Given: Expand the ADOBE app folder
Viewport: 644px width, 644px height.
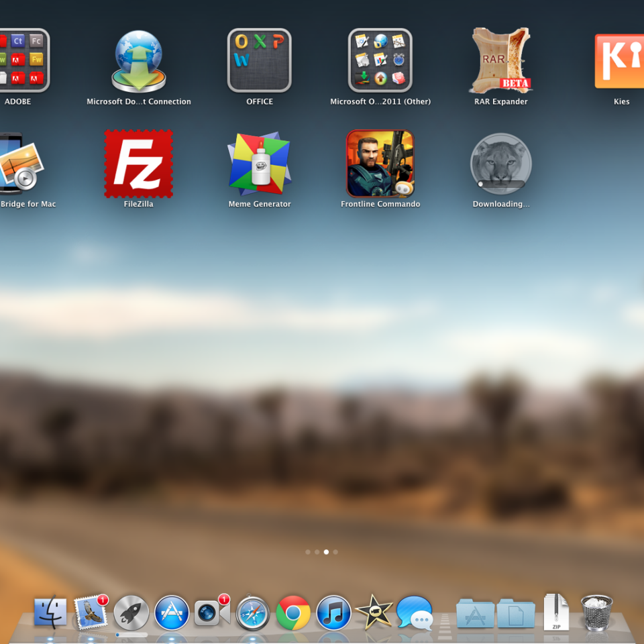Looking at the screenshot, I should pos(20,61).
